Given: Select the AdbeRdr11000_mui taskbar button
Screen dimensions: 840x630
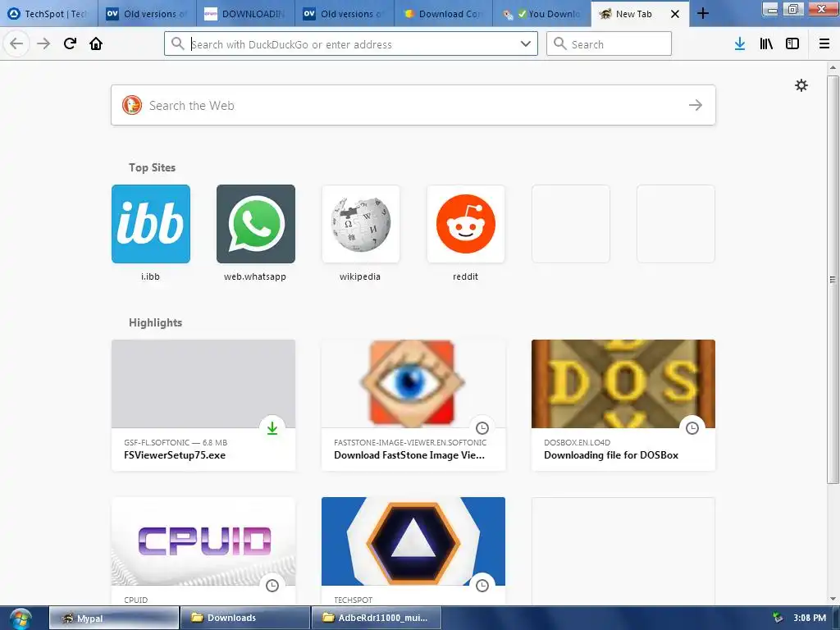Looking at the screenshot, I should [377, 618].
